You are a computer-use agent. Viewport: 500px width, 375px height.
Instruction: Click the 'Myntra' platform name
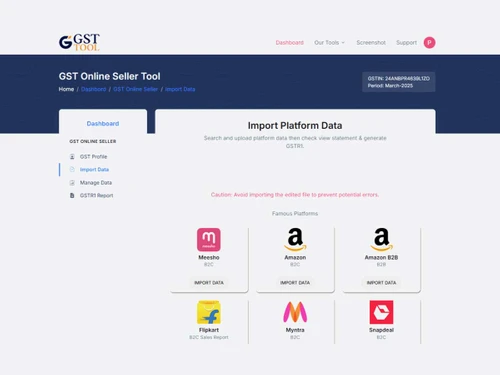pyautogui.click(x=295, y=330)
